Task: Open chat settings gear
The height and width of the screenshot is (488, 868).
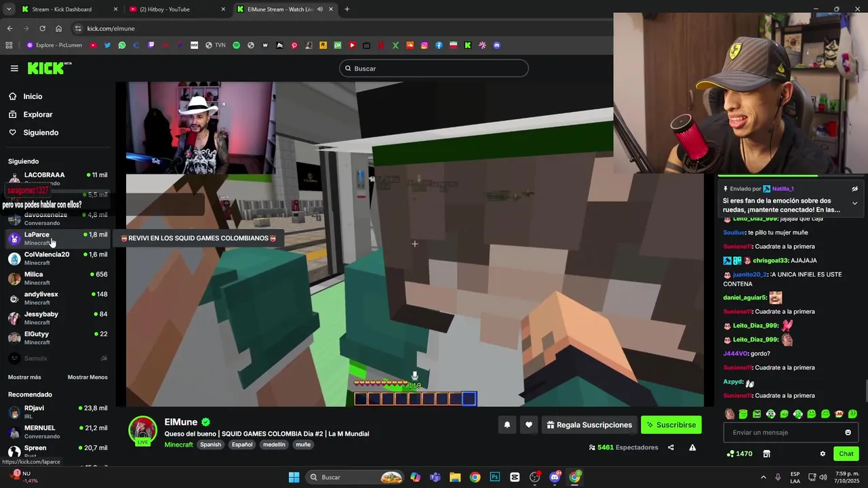Action: click(823, 453)
